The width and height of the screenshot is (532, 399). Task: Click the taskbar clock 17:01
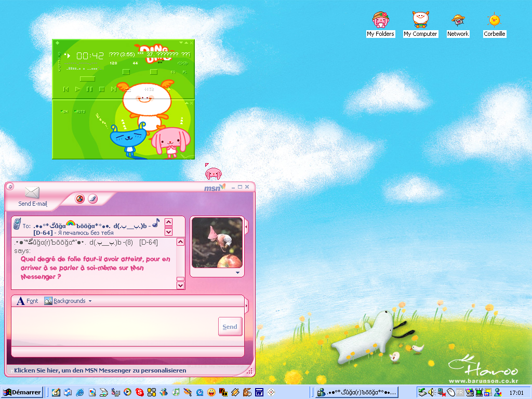516,393
